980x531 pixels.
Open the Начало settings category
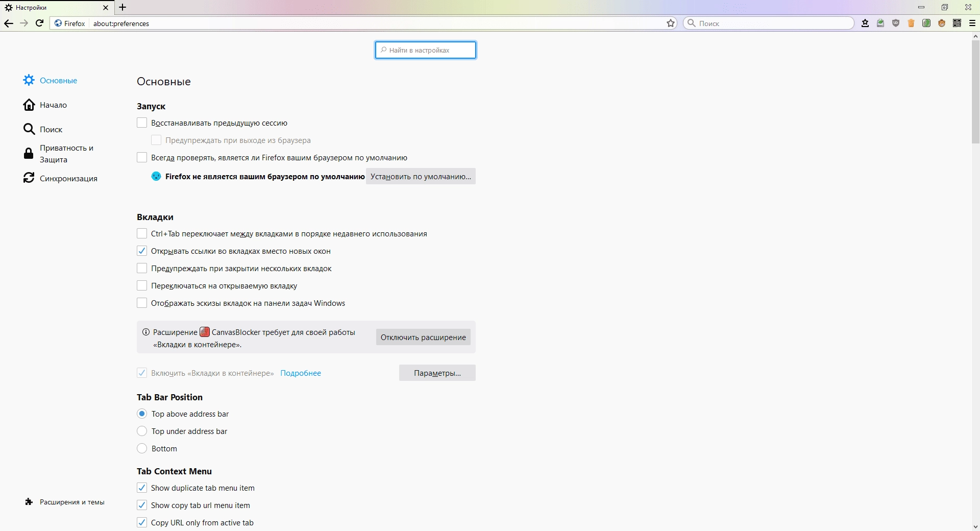pyautogui.click(x=45, y=105)
